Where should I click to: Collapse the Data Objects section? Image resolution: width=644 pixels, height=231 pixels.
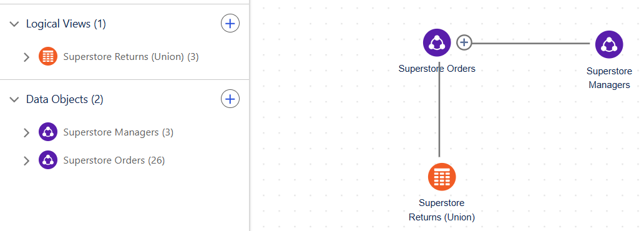14,99
